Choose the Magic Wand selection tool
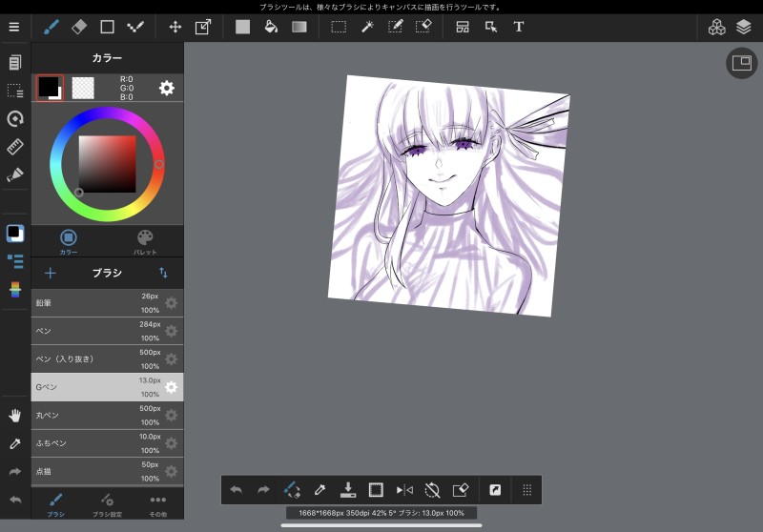The height and width of the screenshot is (532, 763). pos(366,27)
